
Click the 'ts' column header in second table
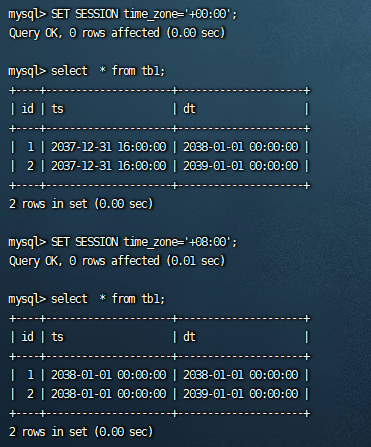coord(57,337)
